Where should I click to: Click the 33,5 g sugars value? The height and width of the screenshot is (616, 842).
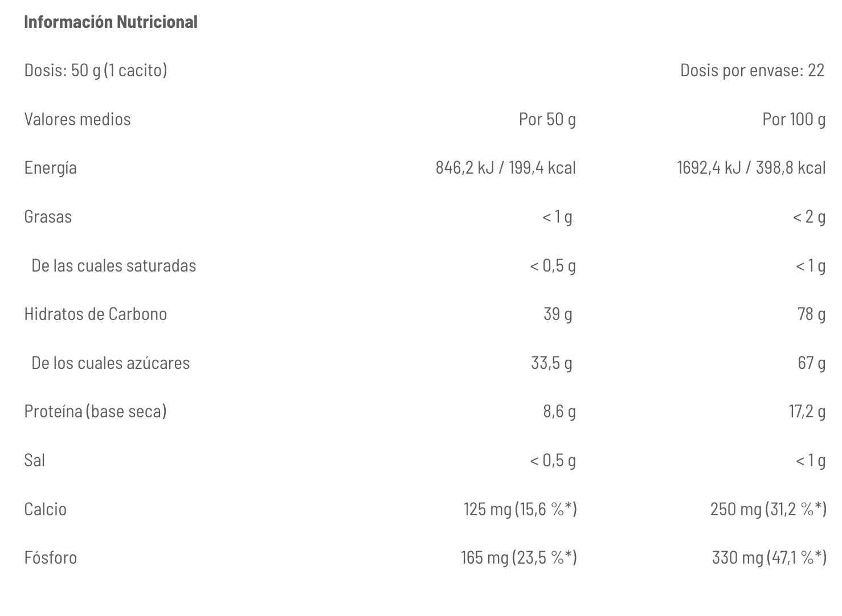pyautogui.click(x=551, y=363)
